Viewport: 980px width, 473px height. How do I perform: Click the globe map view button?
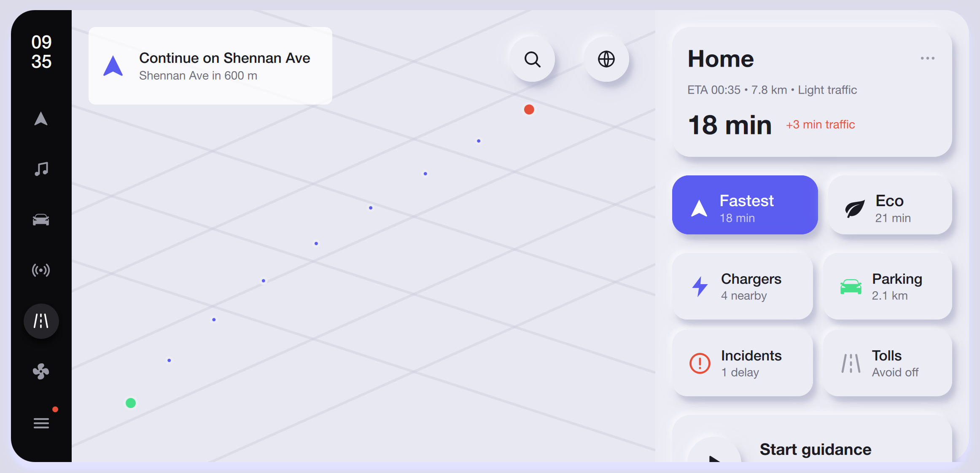(x=606, y=59)
